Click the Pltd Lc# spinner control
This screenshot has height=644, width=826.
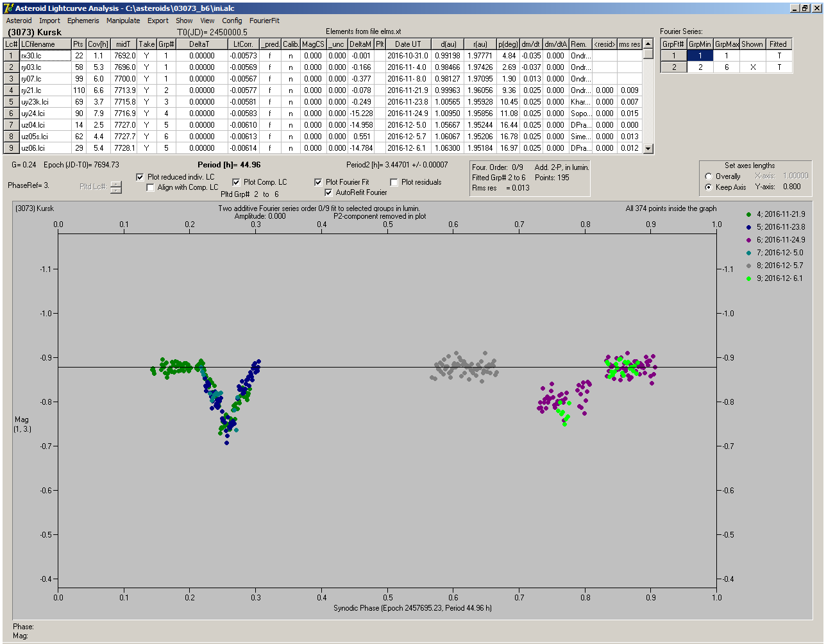pos(115,187)
